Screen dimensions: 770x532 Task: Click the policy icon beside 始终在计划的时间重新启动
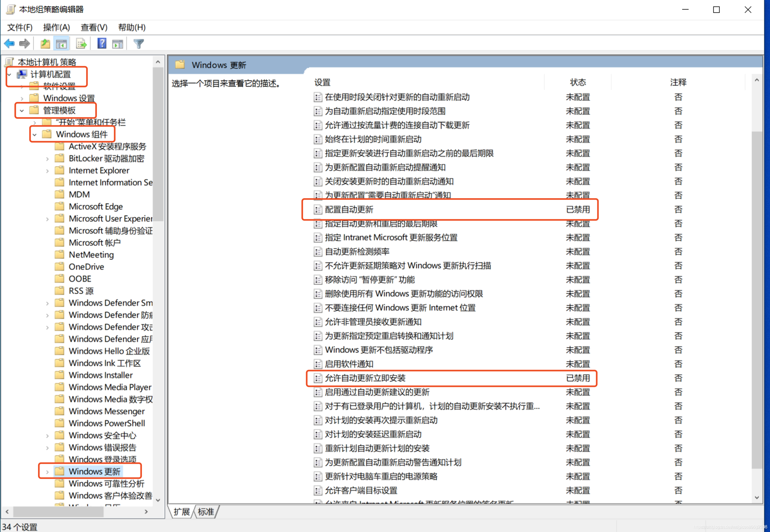(318, 139)
